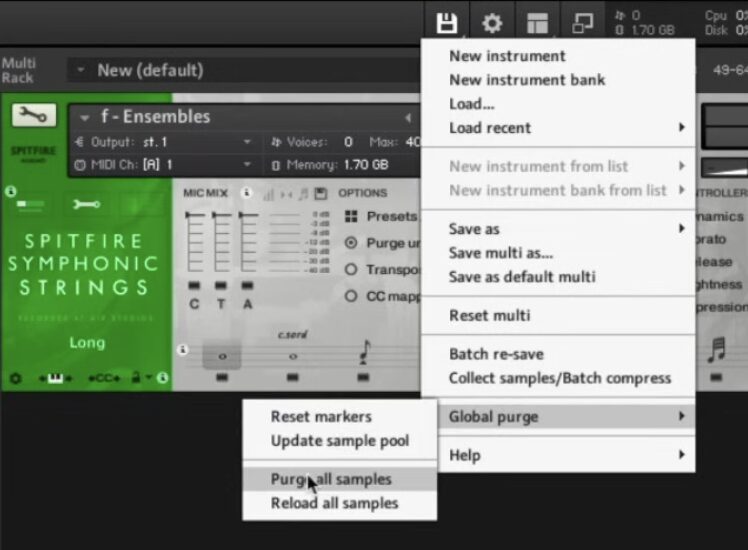Open Kontakt options via gear icon
This screenshot has width=748, height=550.
click(x=492, y=22)
